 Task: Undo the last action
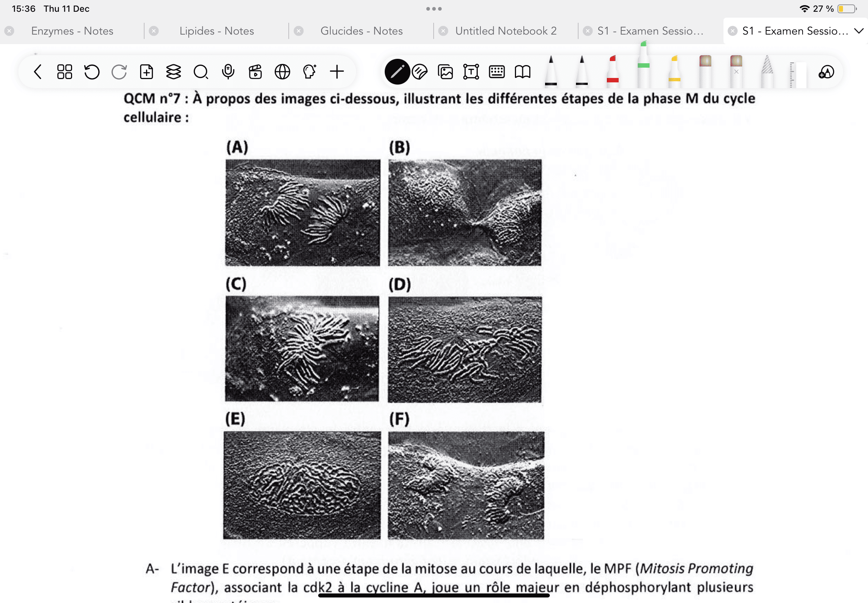click(92, 71)
